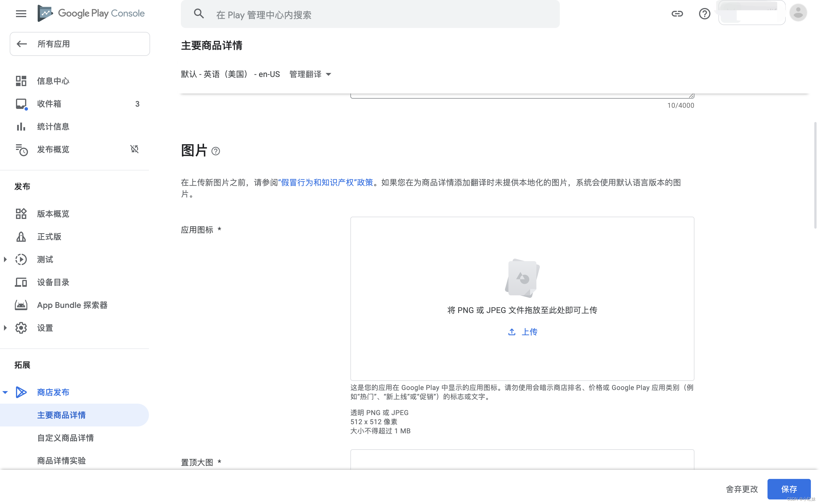Screen dimensions: 820x504
Task: Open the App Bundle 探索器
Action: 72,305
